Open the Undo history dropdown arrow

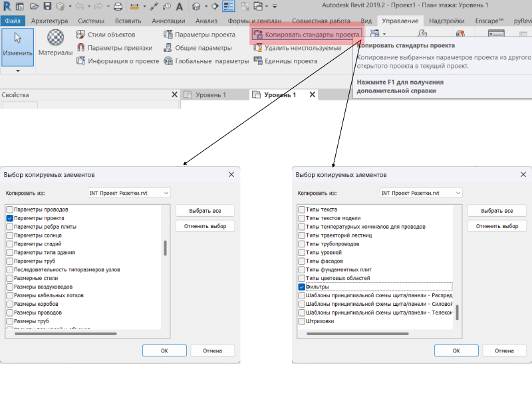pos(89,6)
